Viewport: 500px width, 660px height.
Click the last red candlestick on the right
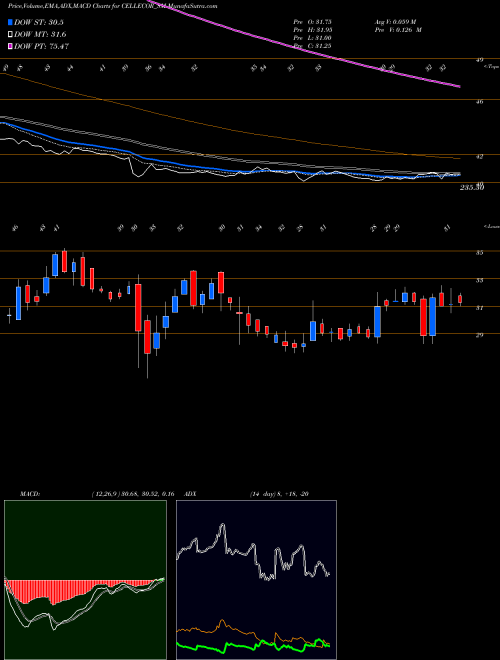coord(460,299)
